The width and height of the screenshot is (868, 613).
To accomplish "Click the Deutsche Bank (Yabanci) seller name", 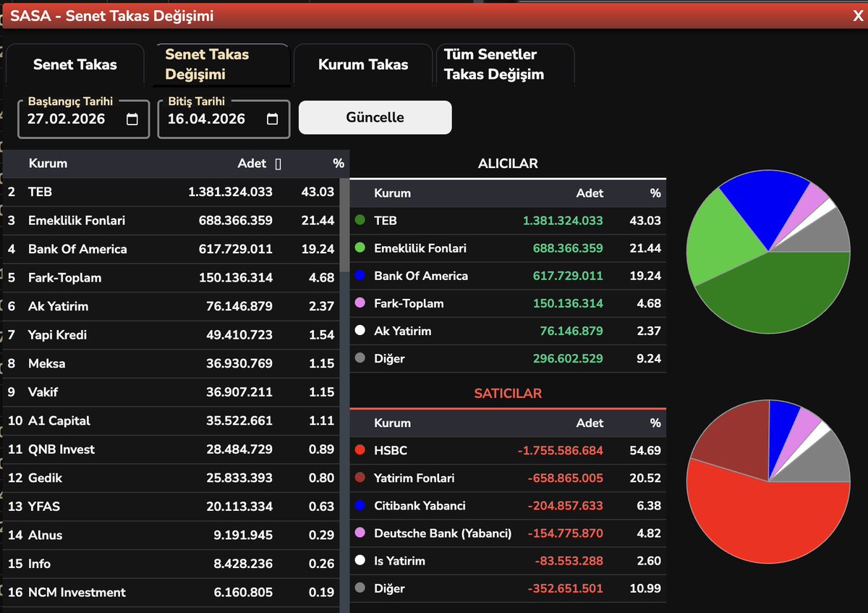I will tap(443, 533).
